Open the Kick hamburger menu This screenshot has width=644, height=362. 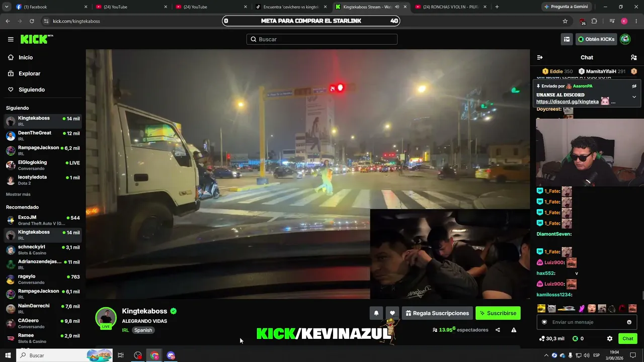coord(11,39)
